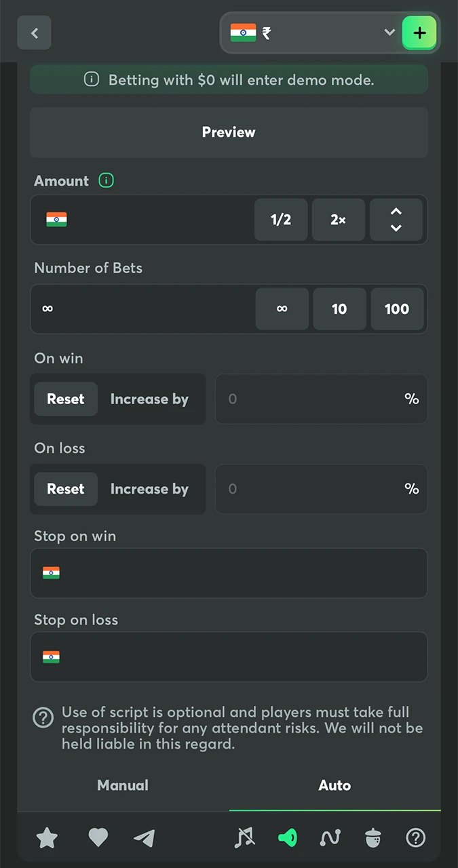458x868 pixels.
Task: Select the Auto tab
Action: [334, 785]
